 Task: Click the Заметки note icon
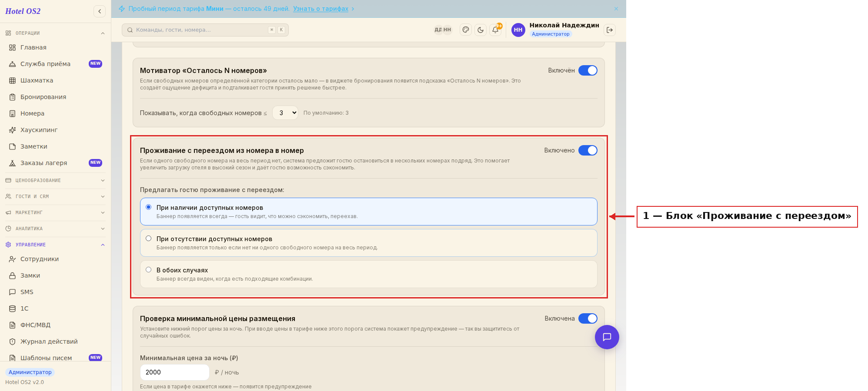click(x=12, y=146)
